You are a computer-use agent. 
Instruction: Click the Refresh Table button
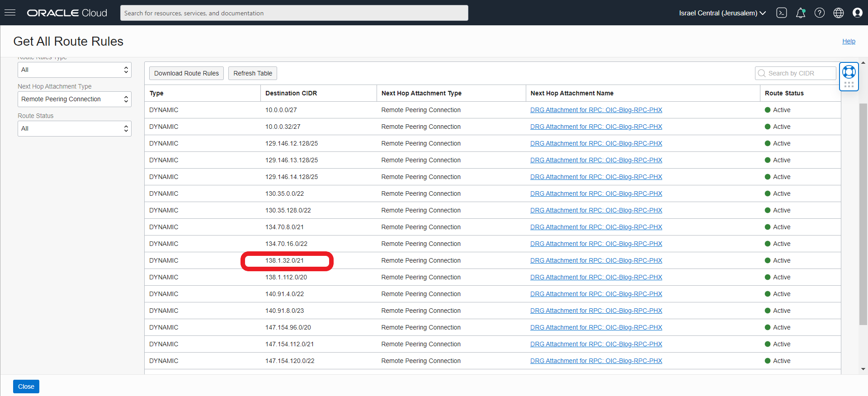tap(253, 73)
